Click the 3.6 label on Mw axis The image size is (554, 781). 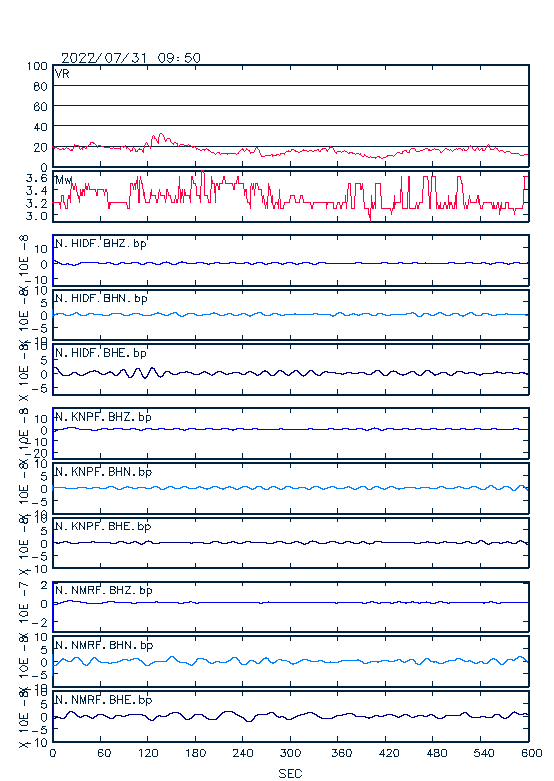(x=37, y=178)
